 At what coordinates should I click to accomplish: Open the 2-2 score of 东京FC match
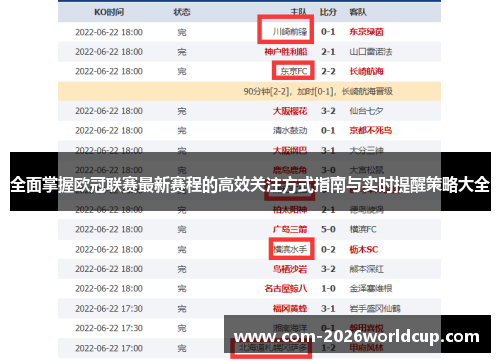pos(328,71)
